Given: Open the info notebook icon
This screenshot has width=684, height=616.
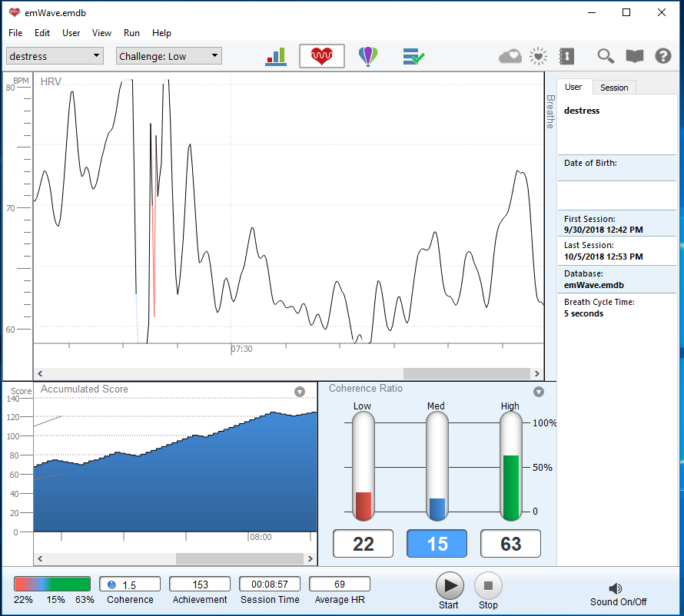Looking at the screenshot, I should [566, 56].
